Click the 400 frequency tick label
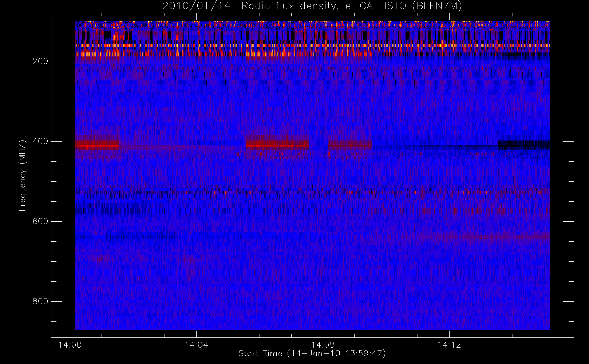This screenshot has height=364, width=589. 40,141
